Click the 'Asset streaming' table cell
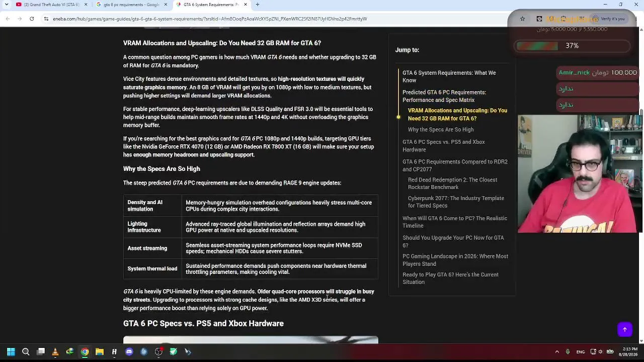Viewport: 644px width, 362px height. [152, 248]
